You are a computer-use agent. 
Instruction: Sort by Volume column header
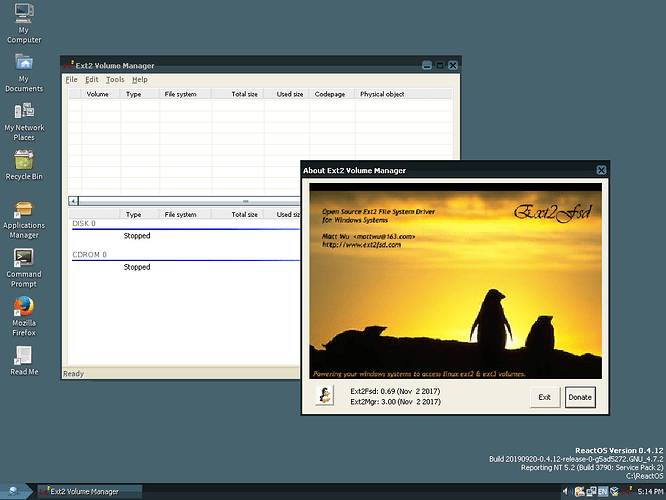[x=101, y=94]
